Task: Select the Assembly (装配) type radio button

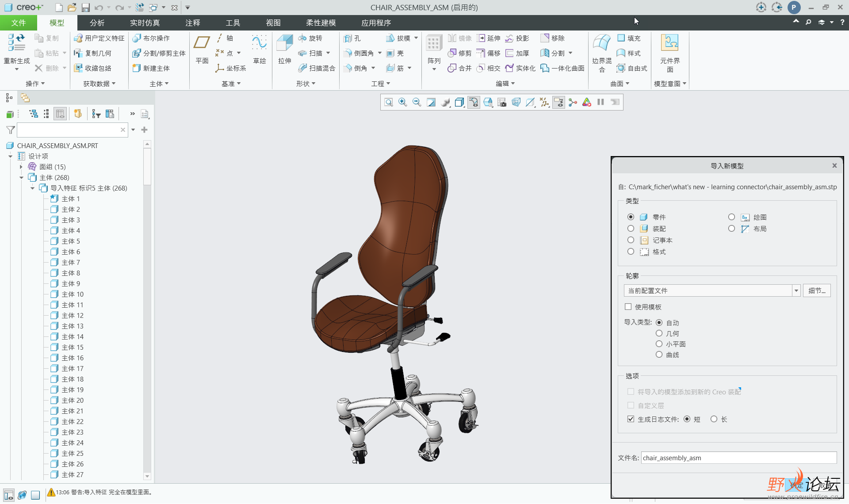Action: tap(631, 229)
